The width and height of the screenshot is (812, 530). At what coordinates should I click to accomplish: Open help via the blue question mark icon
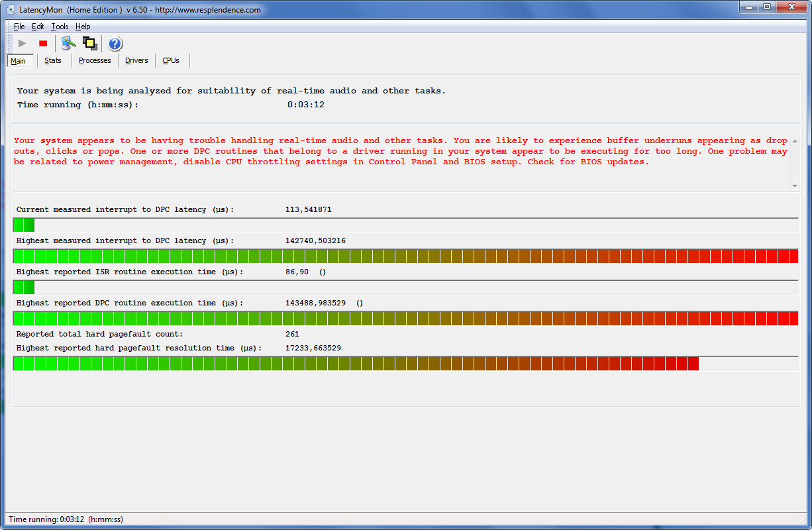[115, 44]
